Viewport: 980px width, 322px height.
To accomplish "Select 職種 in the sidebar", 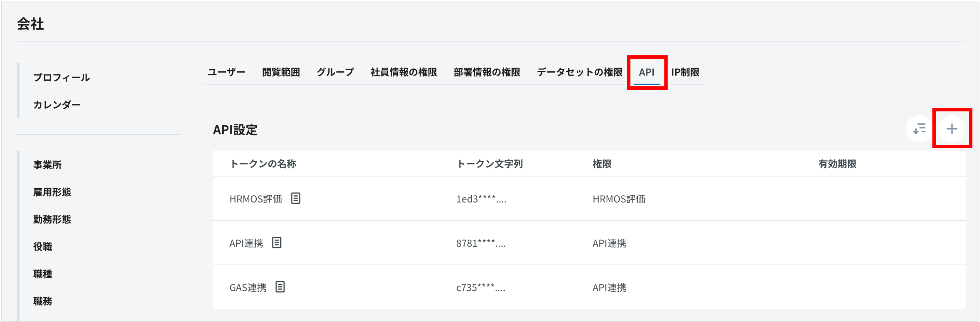I will tap(42, 274).
